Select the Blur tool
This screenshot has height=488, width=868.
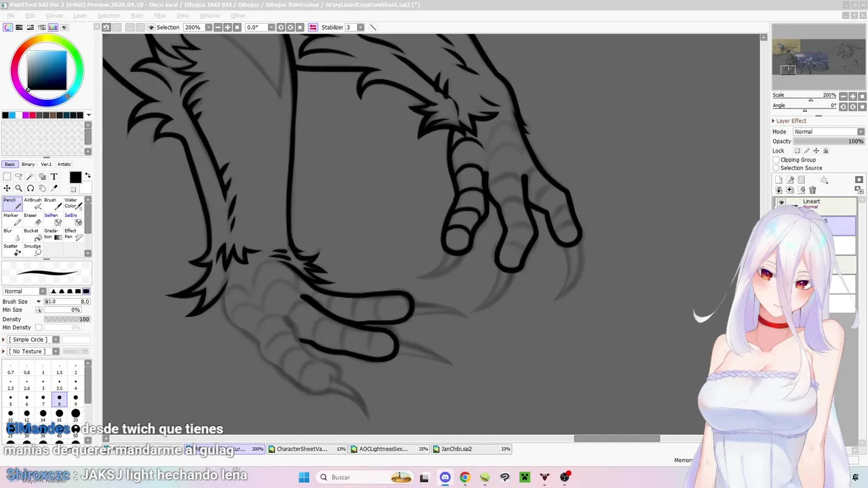[14, 235]
